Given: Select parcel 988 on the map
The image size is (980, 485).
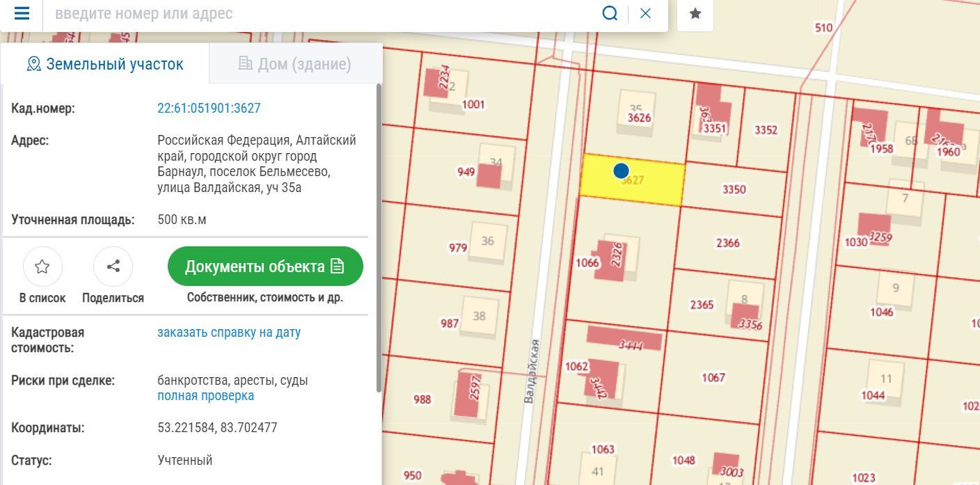Looking at the screenshot, I should click(x=422, y=399).
